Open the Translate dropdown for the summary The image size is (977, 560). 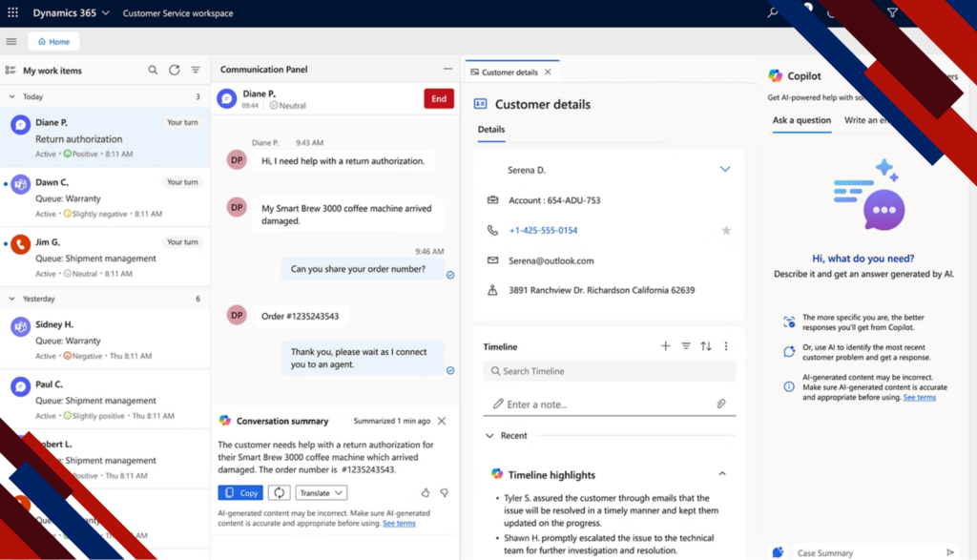(321, 492)
